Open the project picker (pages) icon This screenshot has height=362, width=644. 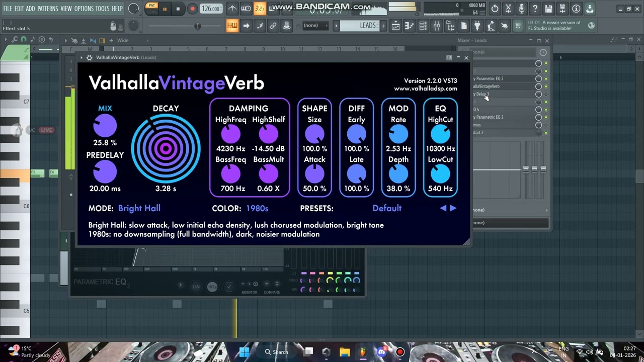click(x=464, y=26)
